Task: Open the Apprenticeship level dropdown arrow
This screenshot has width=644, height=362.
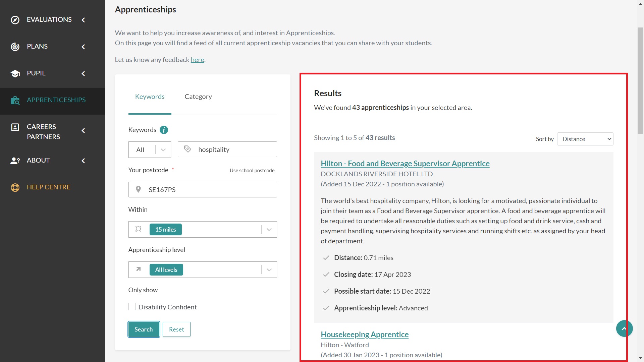Action: point(269,270)
